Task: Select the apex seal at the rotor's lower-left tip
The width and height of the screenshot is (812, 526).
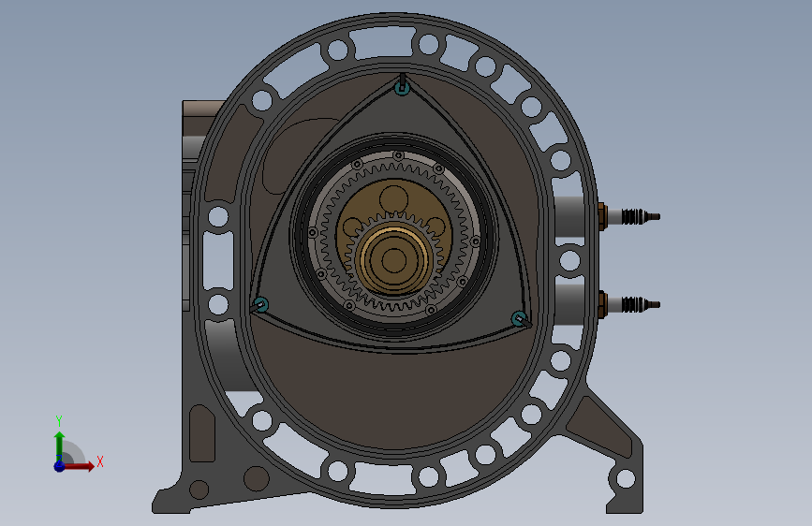Action: (258, 305)
